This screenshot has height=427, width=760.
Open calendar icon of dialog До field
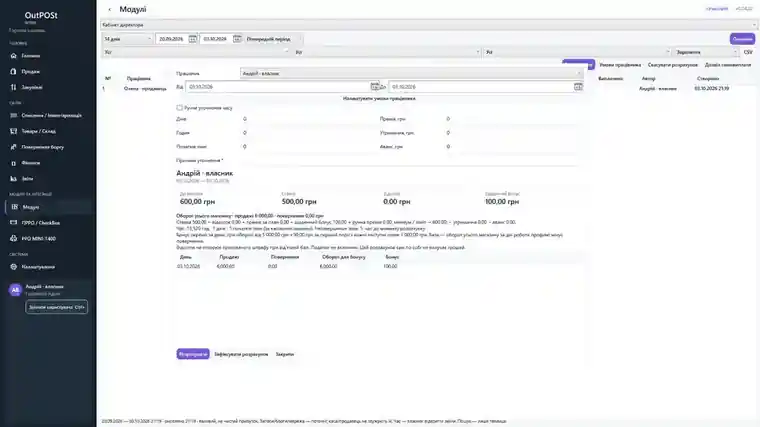coord(578,86)
